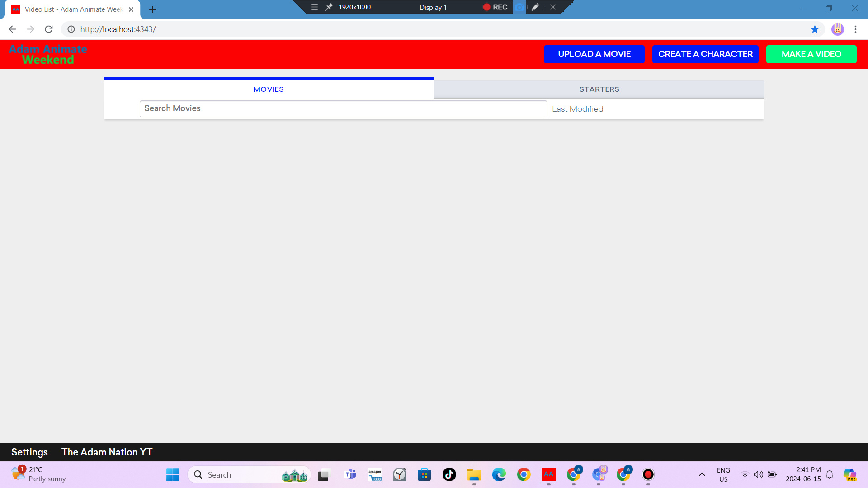This screenshot has width=868, height=488.
Task: Switch to the Starters tab
Action: tap(599, 89)
